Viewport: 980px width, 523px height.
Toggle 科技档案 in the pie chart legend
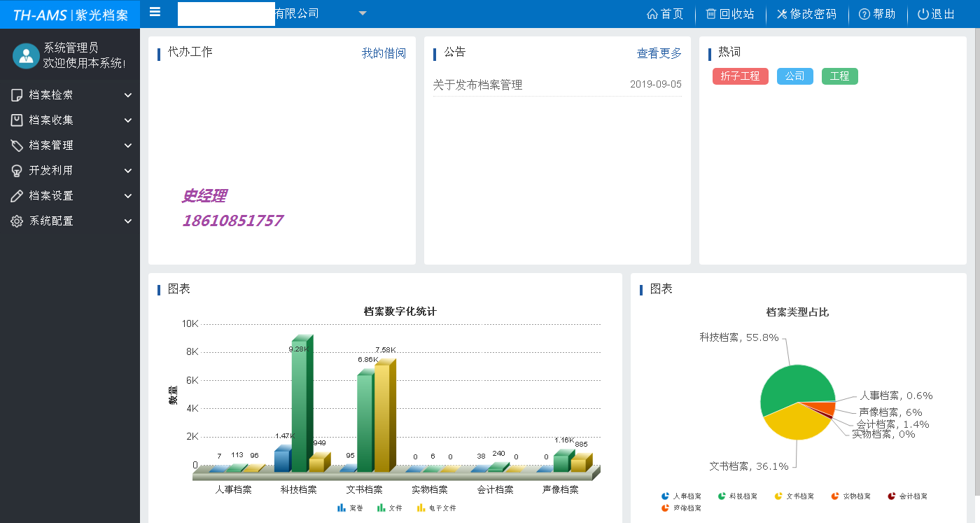coord(738,496)
